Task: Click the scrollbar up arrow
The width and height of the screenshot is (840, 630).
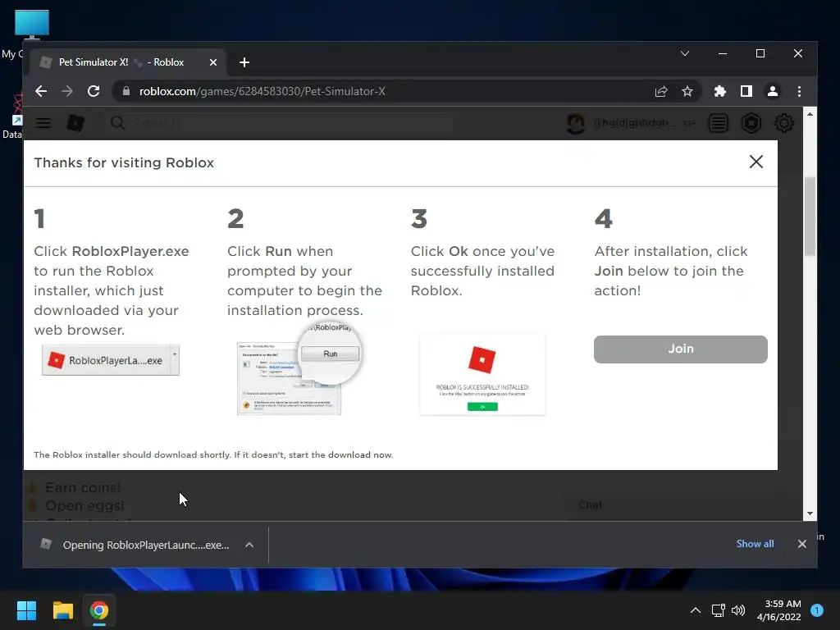Action: [810, 114]
